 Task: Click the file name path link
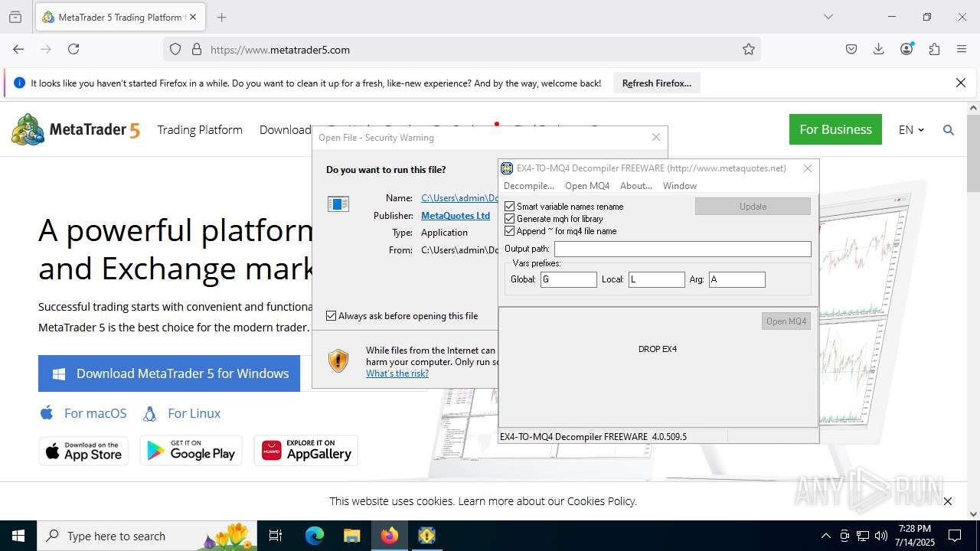[459, 198]
